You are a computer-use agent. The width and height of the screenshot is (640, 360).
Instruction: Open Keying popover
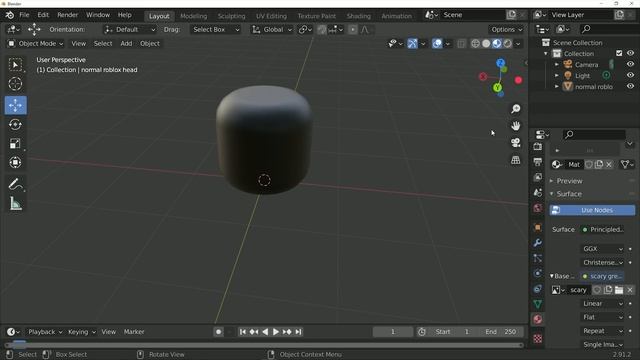[x=81, y=332]
